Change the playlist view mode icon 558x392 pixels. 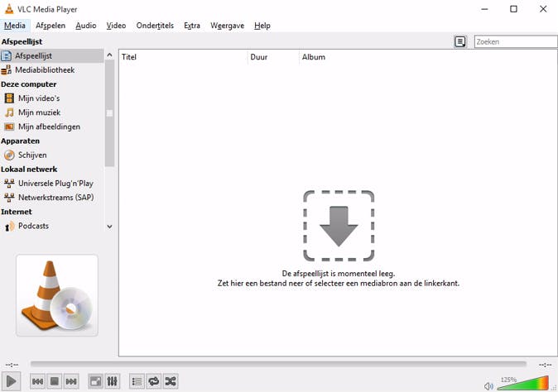(459, 41)
